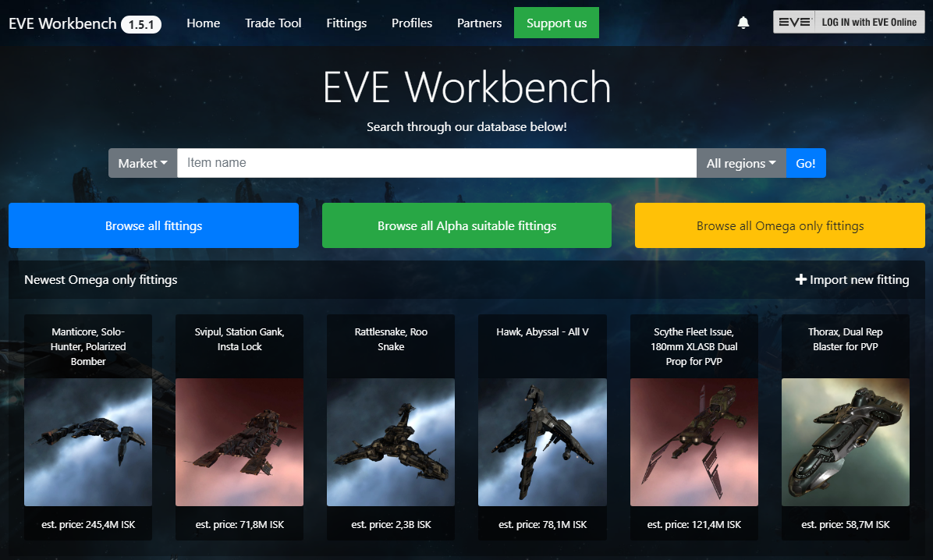Click Import new fitting plus link
Screen dimensions: 933x560
click(x=852, y=279)
